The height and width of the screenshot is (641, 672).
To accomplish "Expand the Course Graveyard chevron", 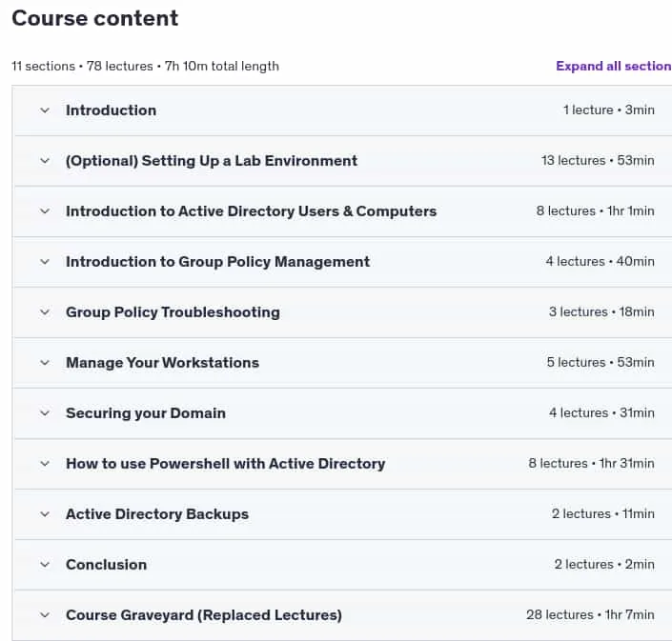I will 45,615.
